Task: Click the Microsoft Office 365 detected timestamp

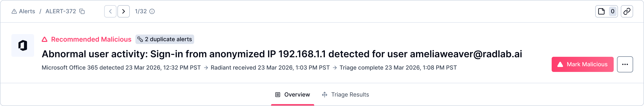Action: tap(121, 68)
